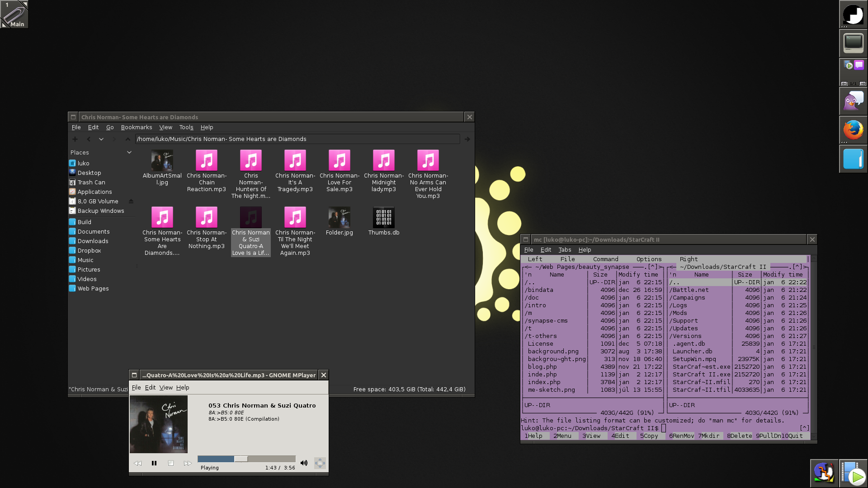Open the blue notebook dock app

pyautogui.click(x=853, y=159)
